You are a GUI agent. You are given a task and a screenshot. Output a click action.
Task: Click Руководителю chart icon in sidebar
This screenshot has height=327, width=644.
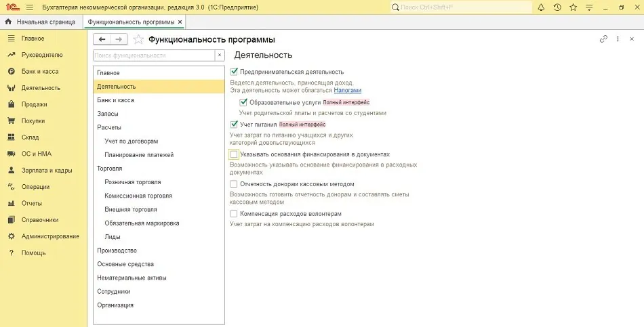(12, 55)
